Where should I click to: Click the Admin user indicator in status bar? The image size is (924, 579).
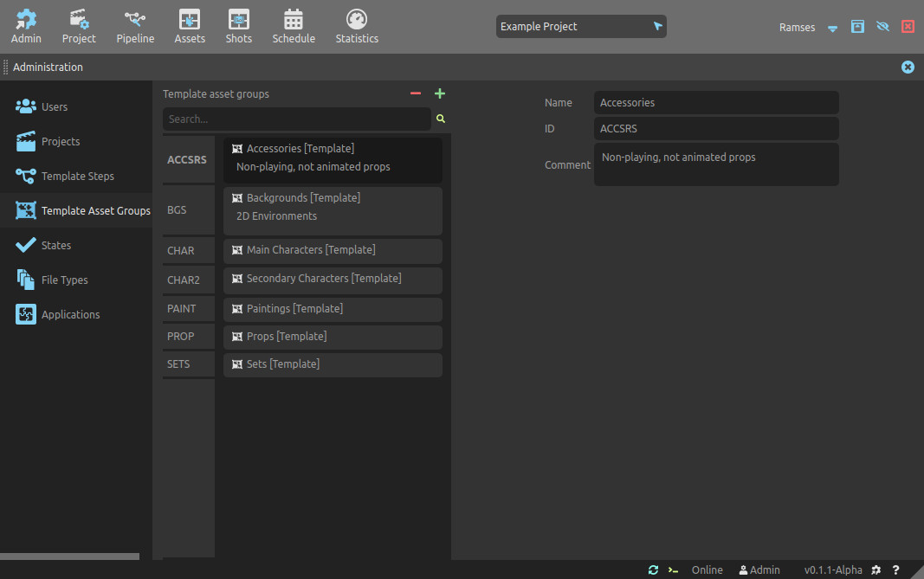pos(759,570)
